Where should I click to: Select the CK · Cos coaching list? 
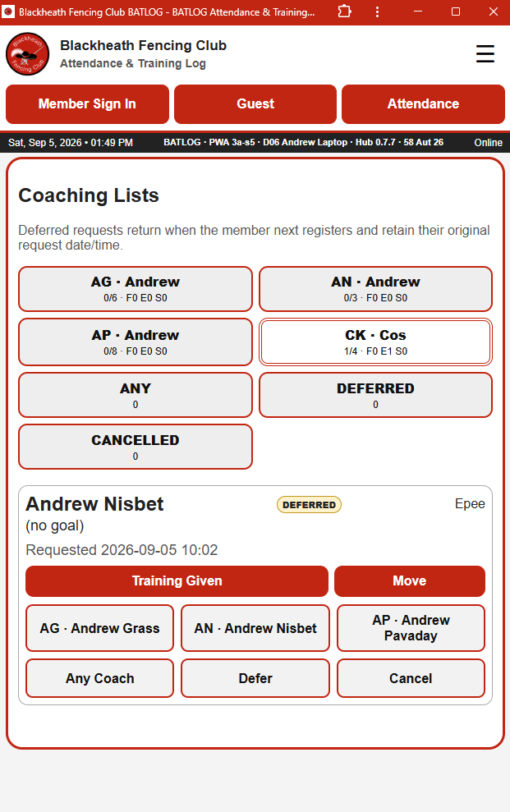[x=375, y=342]
